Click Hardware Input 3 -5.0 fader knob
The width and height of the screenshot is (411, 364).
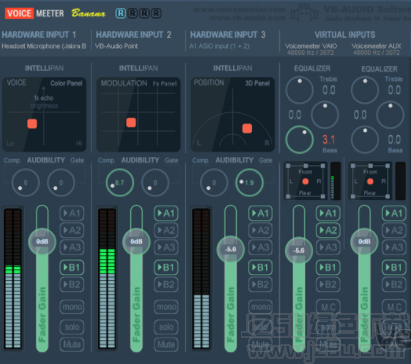tap(230, 249)
